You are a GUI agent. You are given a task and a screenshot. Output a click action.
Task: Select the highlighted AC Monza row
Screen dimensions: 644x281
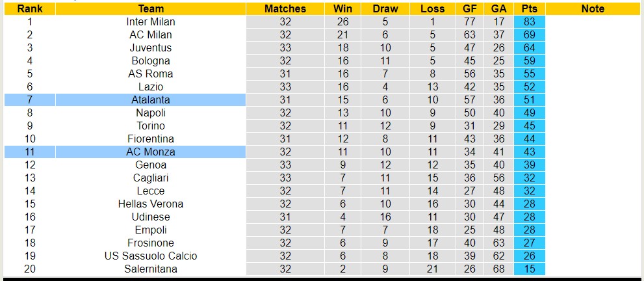click(x=151, y=152)
